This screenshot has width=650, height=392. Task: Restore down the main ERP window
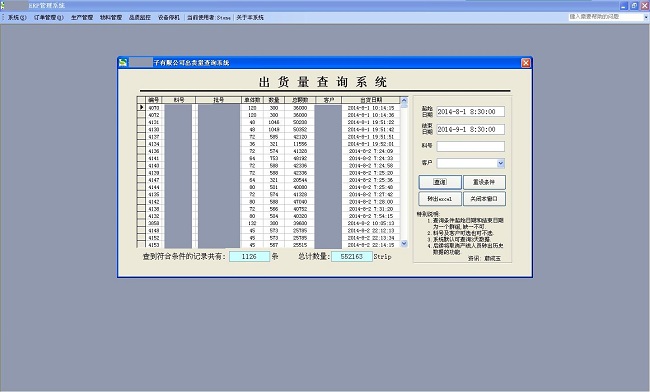(634, 6)
